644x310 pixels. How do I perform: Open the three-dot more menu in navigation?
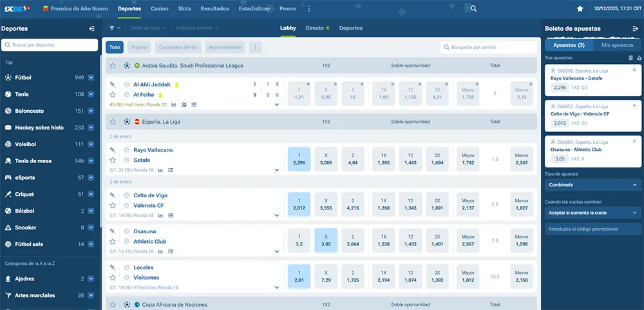(x=309, y=8)
